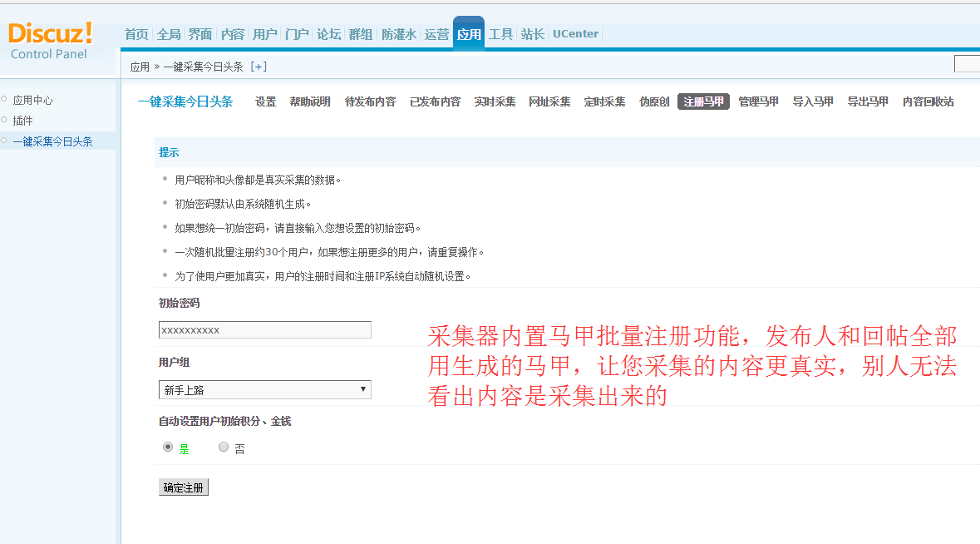Go to the 门户 navigation tab
Screen dimensions: 980x544
click(x=296, y=34)
